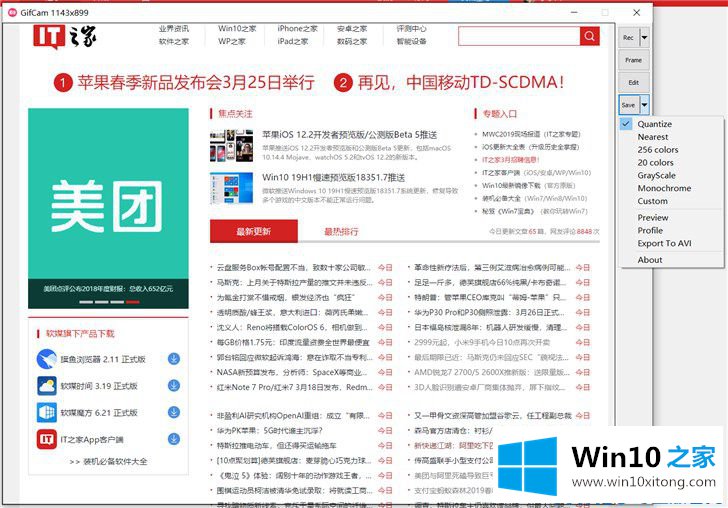This screenshot has height=508, width=728.
Task: Collapse the Save dropdown arrow
Action: click(644, 105)
